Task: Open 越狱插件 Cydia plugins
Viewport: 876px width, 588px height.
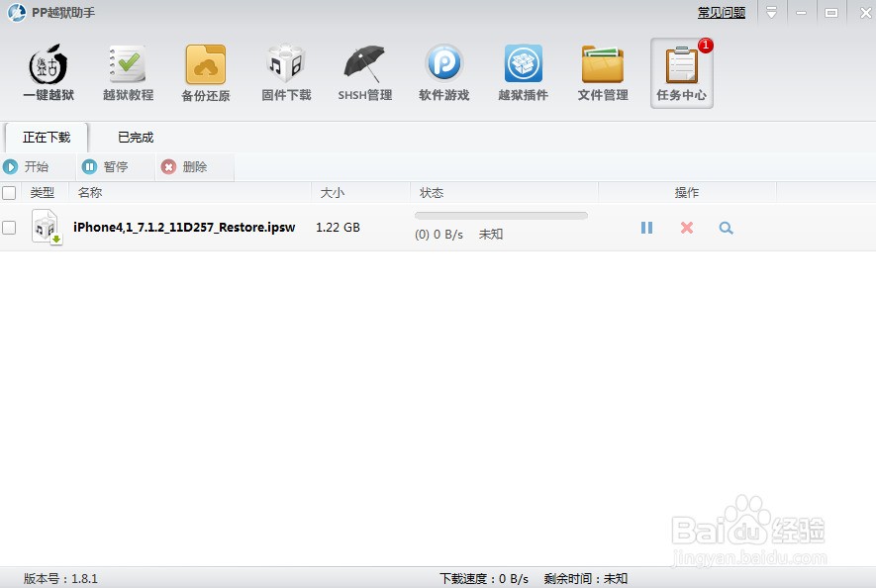Action: tap(524, 72)
